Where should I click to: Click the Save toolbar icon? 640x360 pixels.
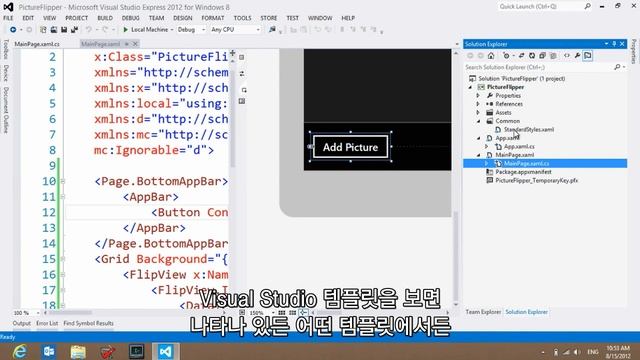pos(64,30)
